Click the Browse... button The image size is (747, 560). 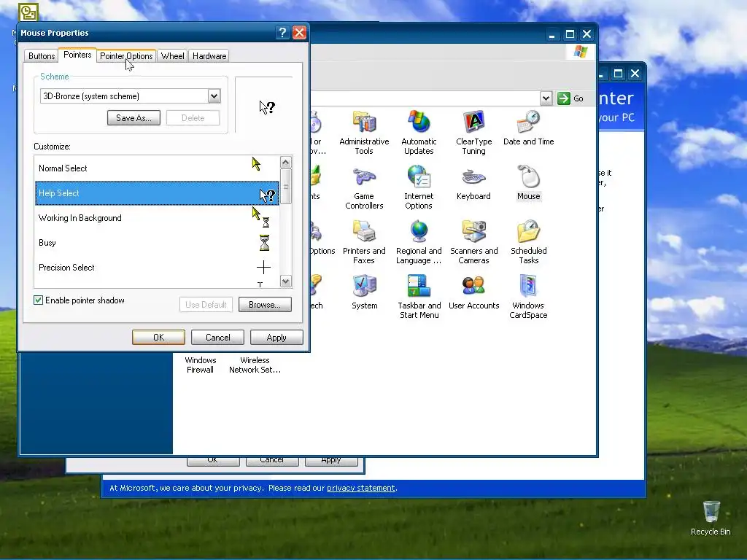click(x=265, y=304)
